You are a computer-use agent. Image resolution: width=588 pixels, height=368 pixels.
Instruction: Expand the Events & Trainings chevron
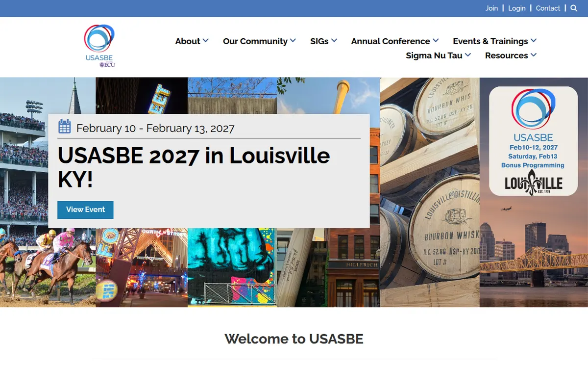click(534, 41)
